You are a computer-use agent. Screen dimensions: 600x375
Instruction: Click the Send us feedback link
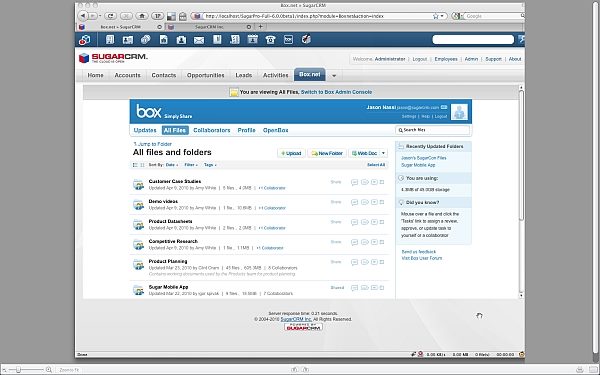click(x=419, y=252)
